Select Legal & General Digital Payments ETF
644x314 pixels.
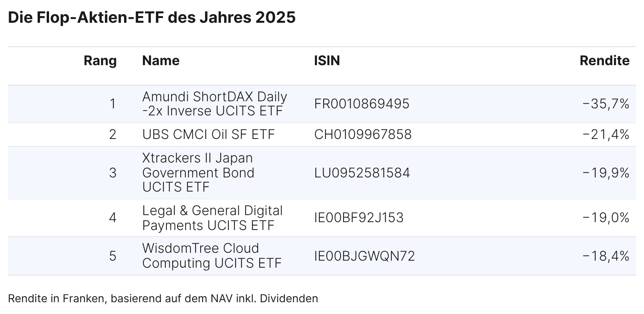click(212, 218)
